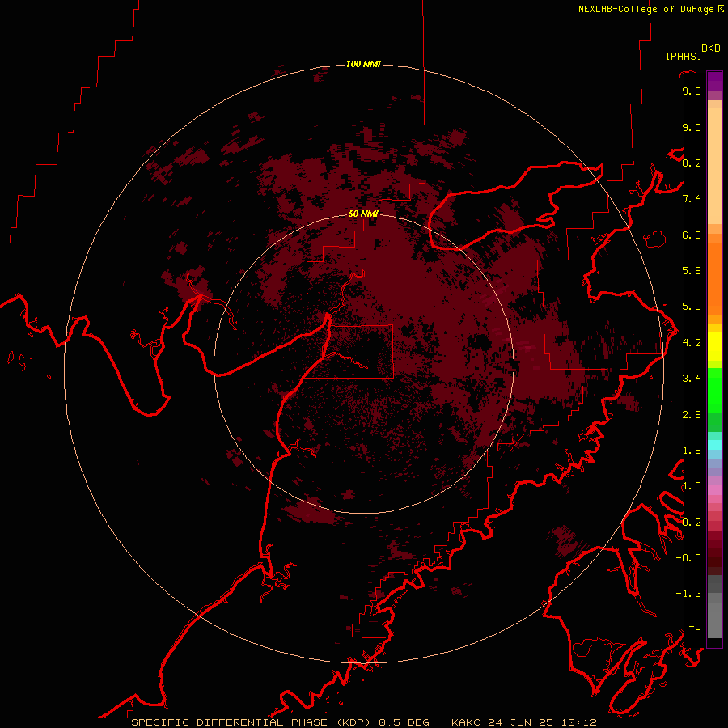Pick the yellow color bar segment
Screen dimensions: 728x728
(714, 346)
